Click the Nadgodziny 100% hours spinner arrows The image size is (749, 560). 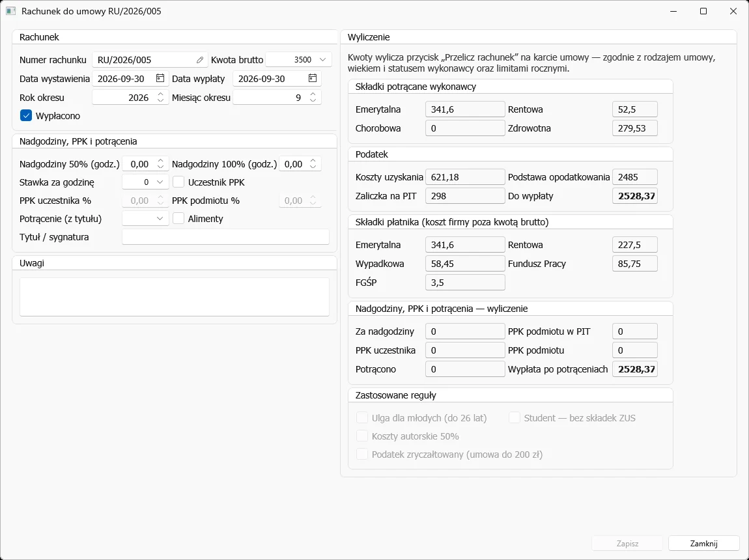point(313,163)
